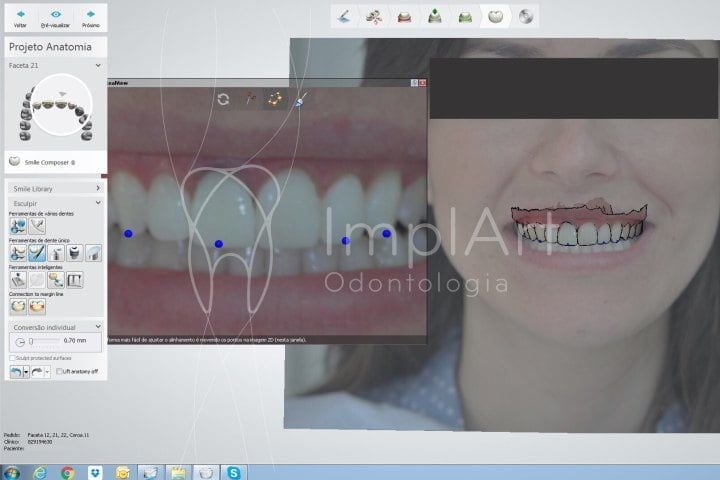Screen dimensions: 720x480
Task: Select the final disc milling workflow step
Action: [x=525, y=16]
